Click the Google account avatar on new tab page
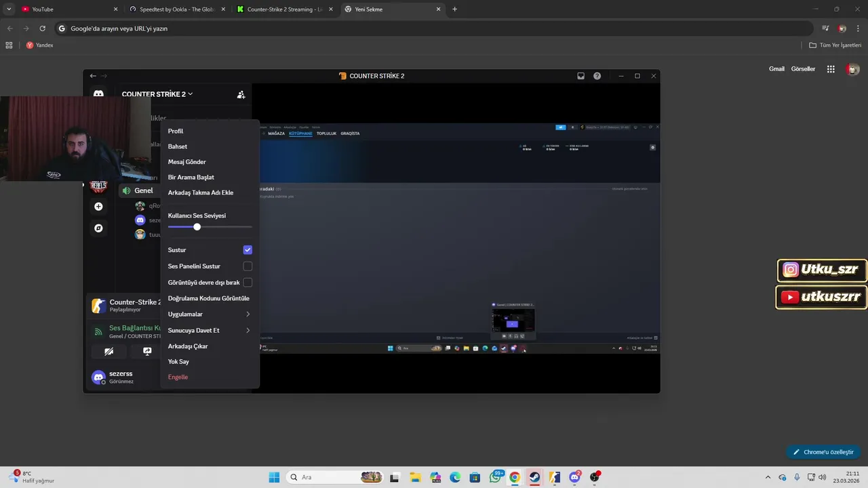The width and height of the screenshot is (868, 488). [853, 69]
